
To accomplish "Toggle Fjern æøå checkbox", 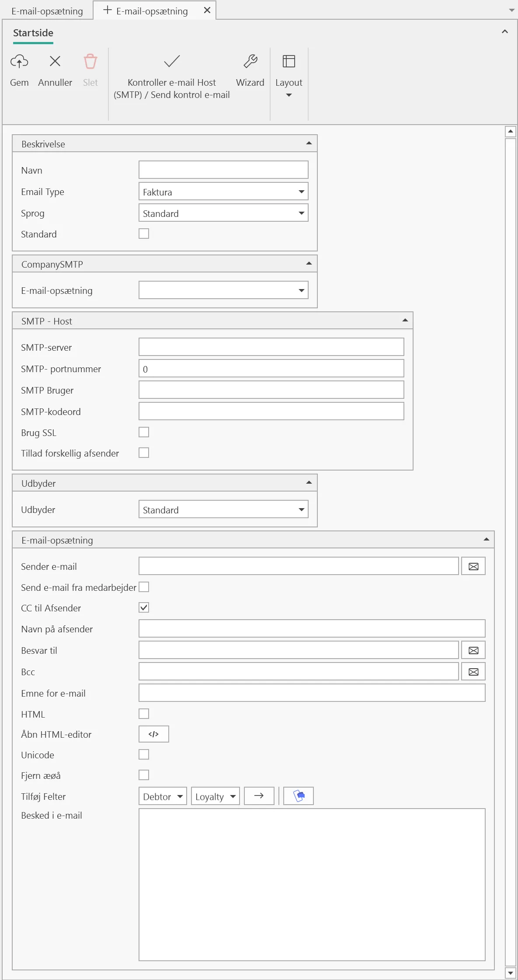I will 144,775.
